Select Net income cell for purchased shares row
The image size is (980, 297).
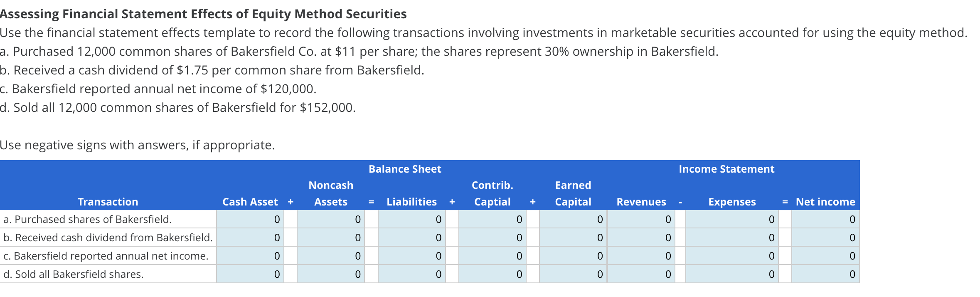tap(825, 219)
